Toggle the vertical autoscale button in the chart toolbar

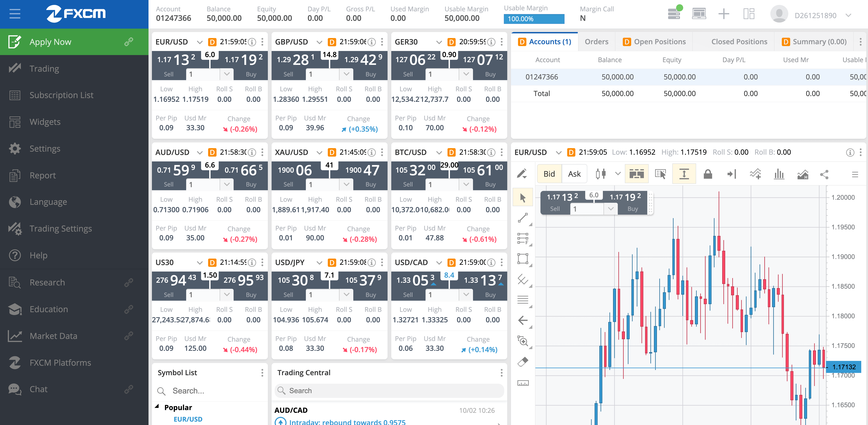pyautogui.click(x=684, y=174)
